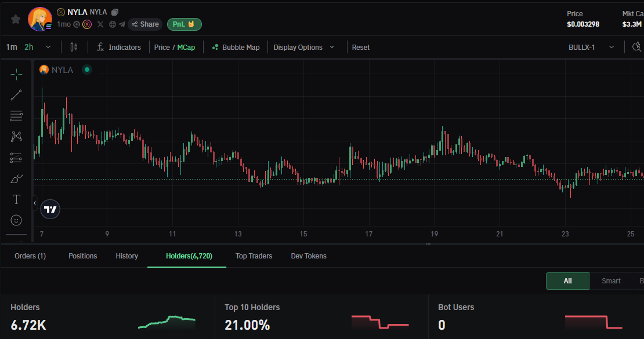Grab the chart panel resize handle
Image resolution: width=644 pixels, height=339 pixels.
point(428,244)
